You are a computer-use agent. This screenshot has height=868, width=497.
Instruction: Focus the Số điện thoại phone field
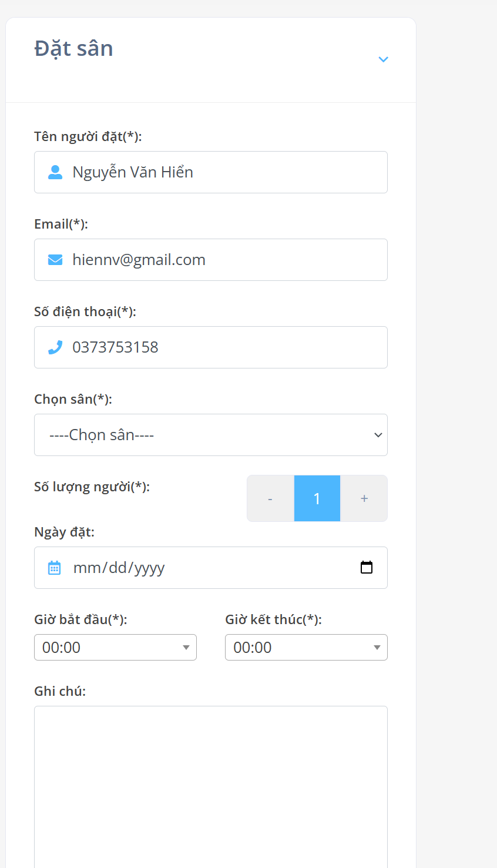211,347
